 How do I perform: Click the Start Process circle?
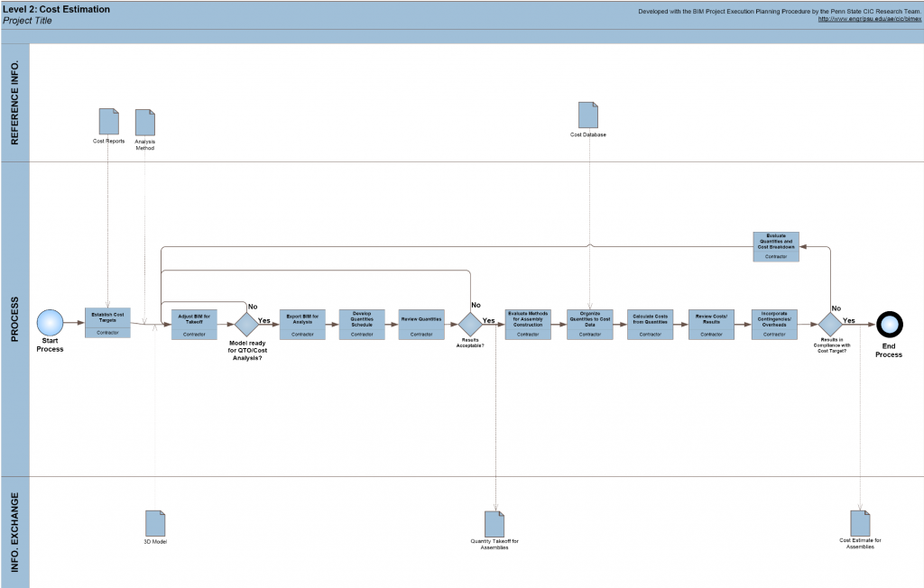click(x=50, y=323)
